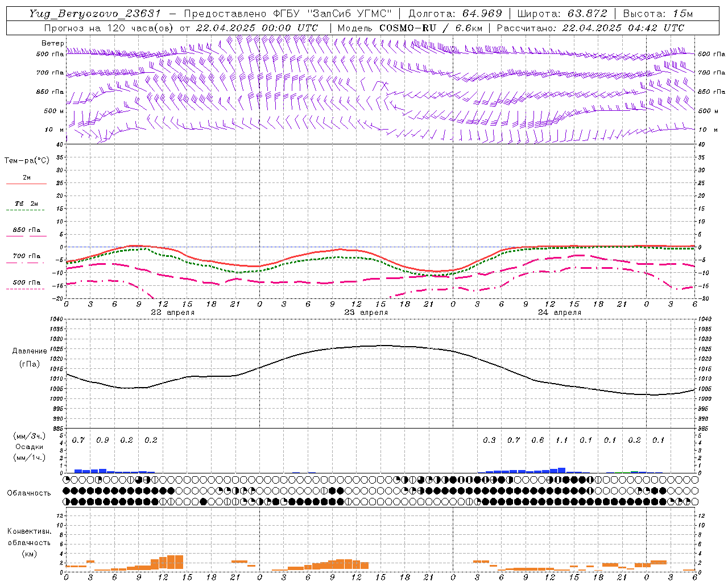Click the 1040 value on left pressure axis
The width and height of the screenshot is (728, 582).
pyautogui.click(x=56, y=319)
